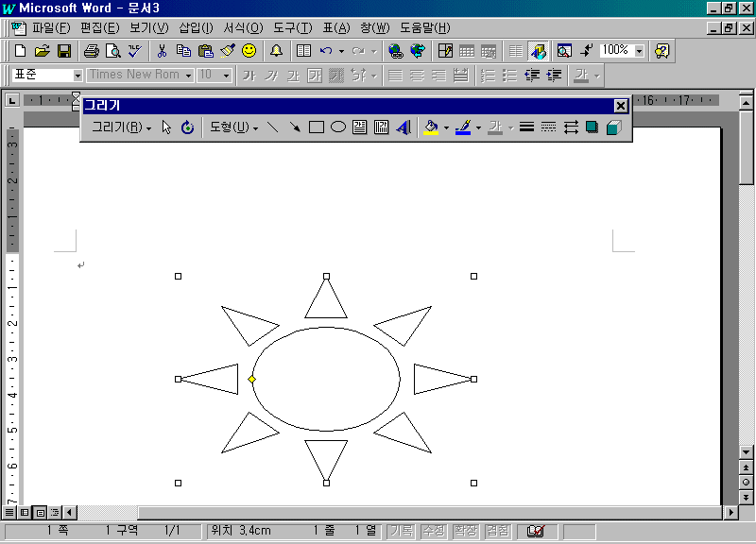The height and width of the screenshot is (544, 756).
Task: Open the style dropdown showing 표준
Action: coord(77,76)
